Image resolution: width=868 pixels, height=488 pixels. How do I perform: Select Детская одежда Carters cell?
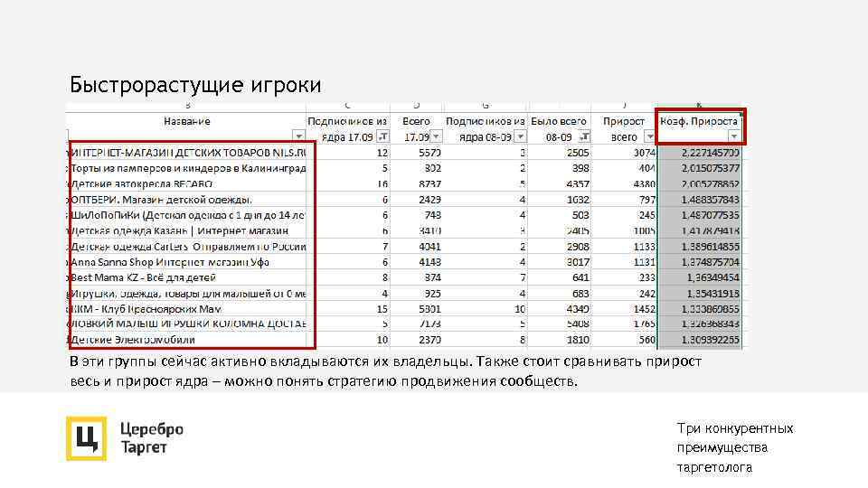[x=187, y=247]
